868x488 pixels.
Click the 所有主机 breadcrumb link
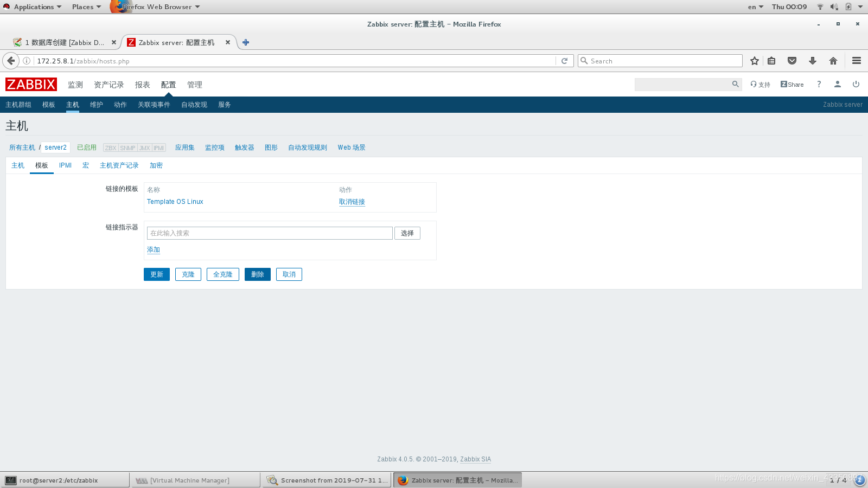pyautogui.click(x=22, y=147)
